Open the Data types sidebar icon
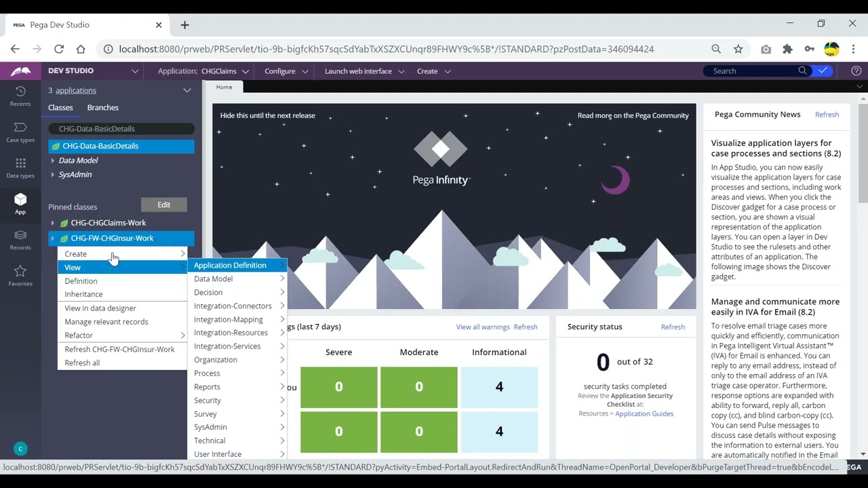Image resolution: width=868 pixels, height=488 pixels. click(x=20, y=168)
